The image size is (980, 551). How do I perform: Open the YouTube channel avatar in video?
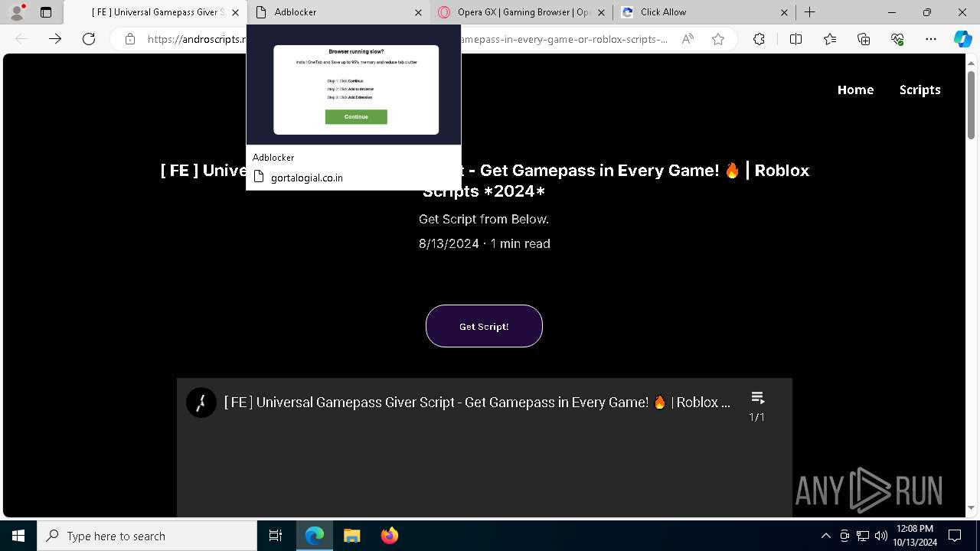tap(201, 403)
